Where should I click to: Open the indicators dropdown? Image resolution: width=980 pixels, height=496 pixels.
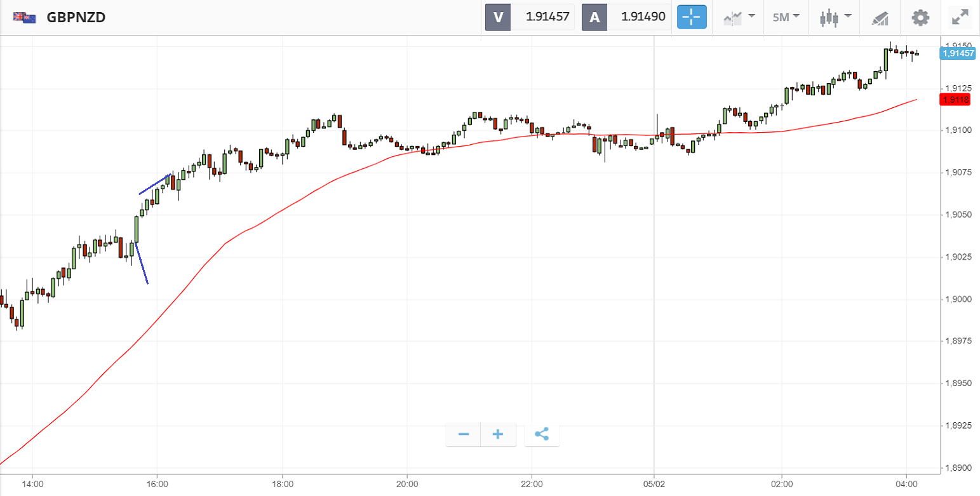pos(739,17)
